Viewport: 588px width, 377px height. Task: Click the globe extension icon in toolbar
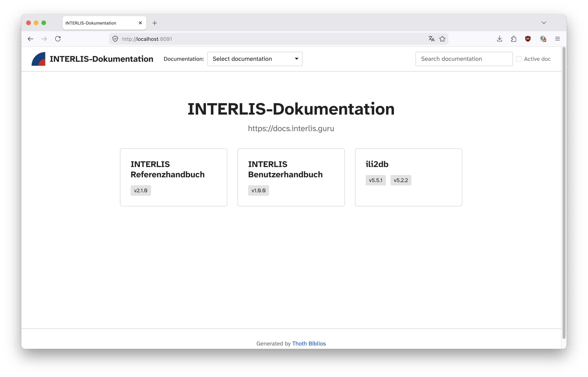(543, 39)
